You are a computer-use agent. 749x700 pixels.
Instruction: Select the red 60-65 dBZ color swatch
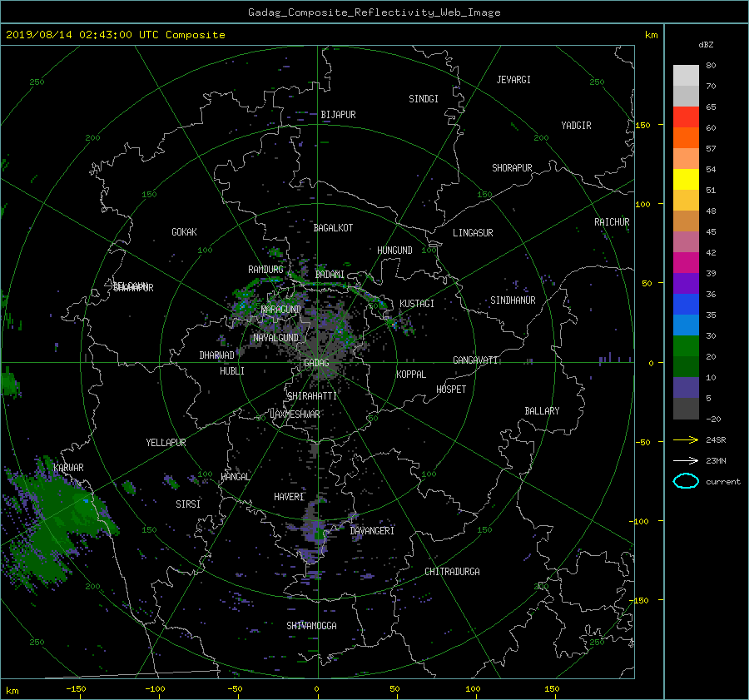686,117
